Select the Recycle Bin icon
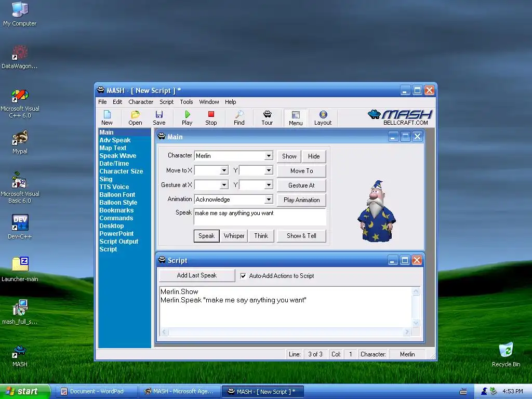 [x=506, y=355]
